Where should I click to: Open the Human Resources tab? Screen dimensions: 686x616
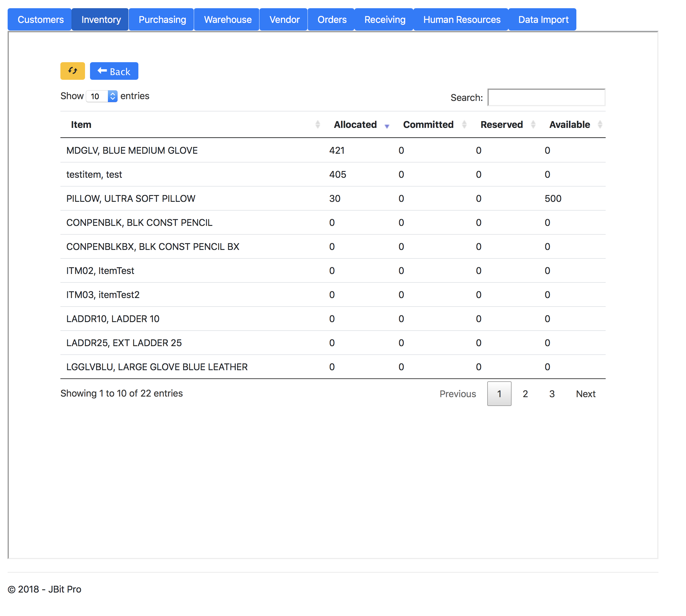point(461,20)
